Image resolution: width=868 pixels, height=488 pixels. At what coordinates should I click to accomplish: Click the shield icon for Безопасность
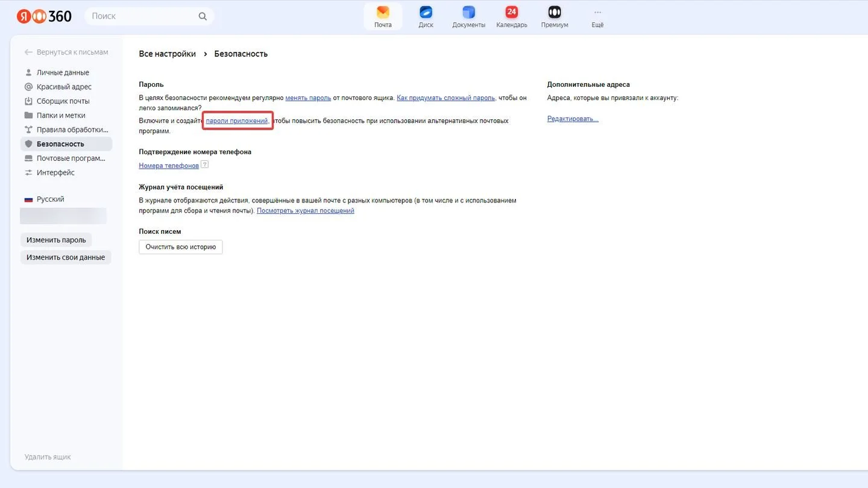(x=28, y=144)
